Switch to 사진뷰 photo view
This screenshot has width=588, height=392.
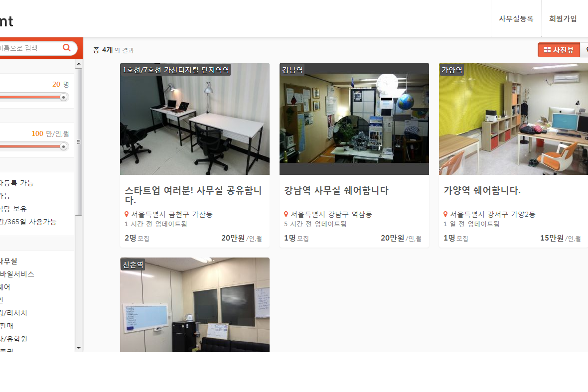pos(559,50)
